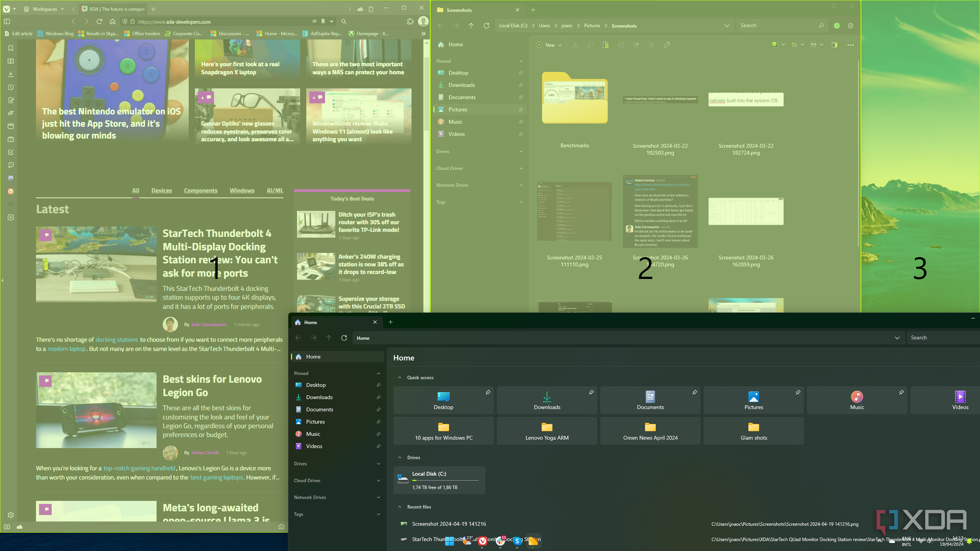Open the layout options dropdown arrow in Screenshots toolbar
Viewport: 980px width, 551px height.
click(x=822, y=45)
